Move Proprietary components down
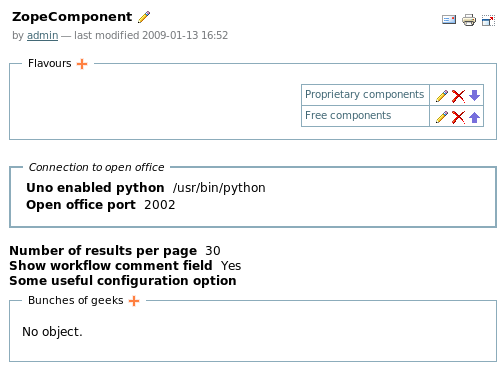Image resolution: width=503 pixels, height=366 pixels. (474, 96)
